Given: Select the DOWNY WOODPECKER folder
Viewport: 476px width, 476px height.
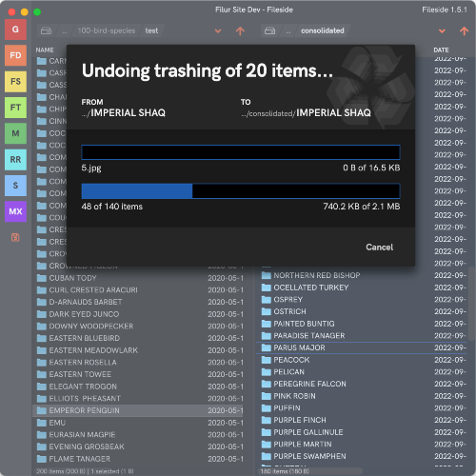Looking at the screenshot, I should click(x=139, y=327).
